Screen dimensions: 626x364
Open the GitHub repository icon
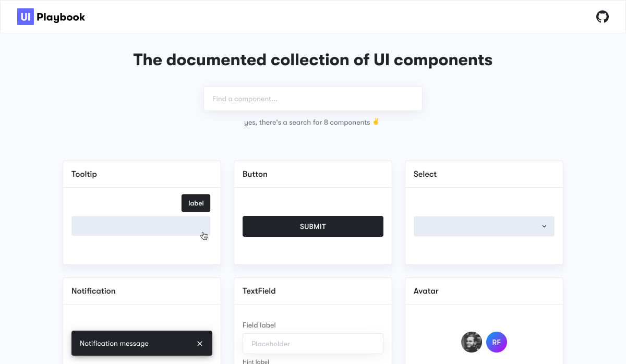602,17
